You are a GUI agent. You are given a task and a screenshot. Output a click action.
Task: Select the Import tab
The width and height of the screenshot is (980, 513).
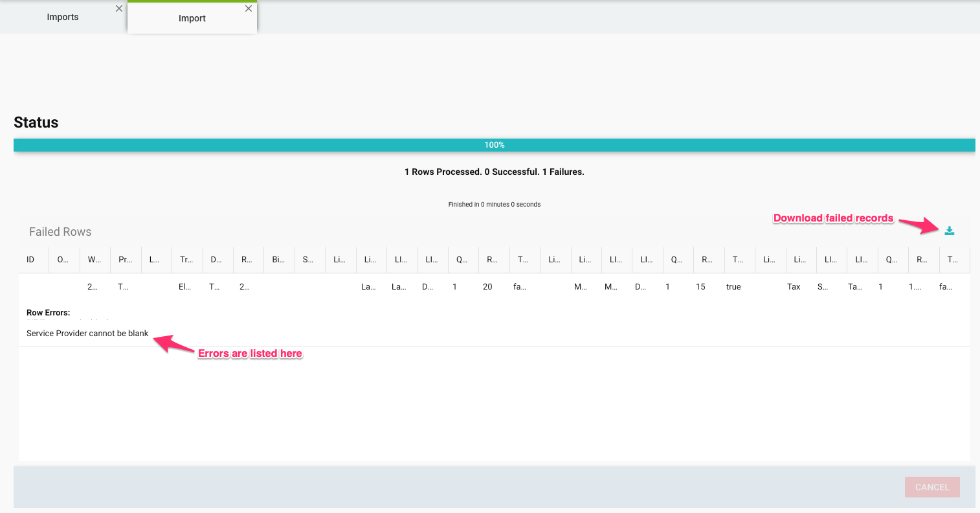(192, 18)
